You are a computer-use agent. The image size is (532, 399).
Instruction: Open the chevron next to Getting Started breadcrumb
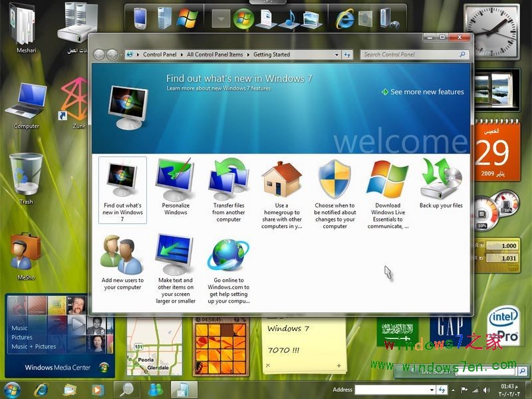tap(337, 55)
